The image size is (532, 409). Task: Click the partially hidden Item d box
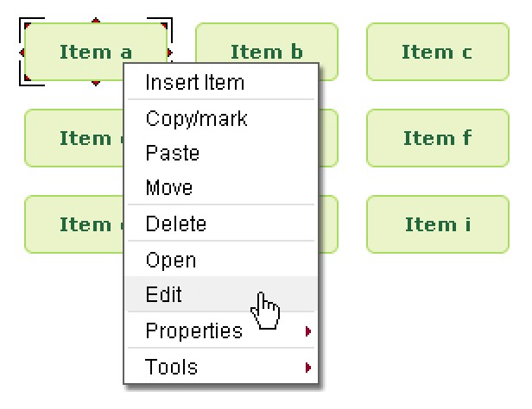[x=74, y=138]
